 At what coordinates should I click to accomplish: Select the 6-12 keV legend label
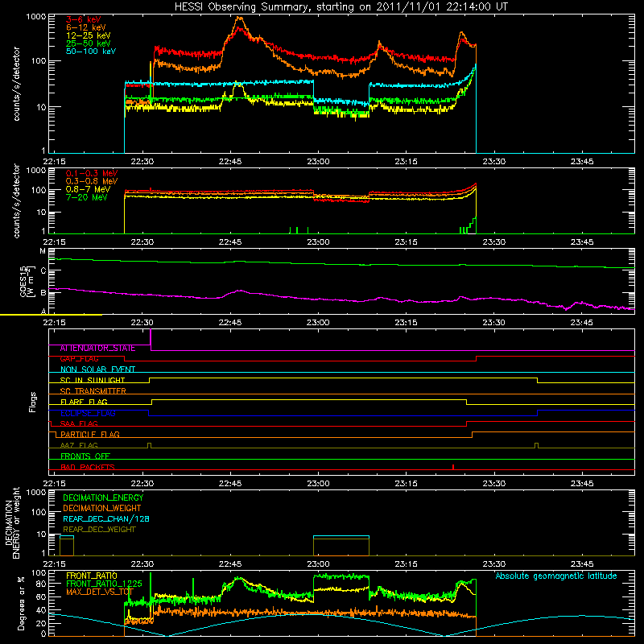coord(86,27)
